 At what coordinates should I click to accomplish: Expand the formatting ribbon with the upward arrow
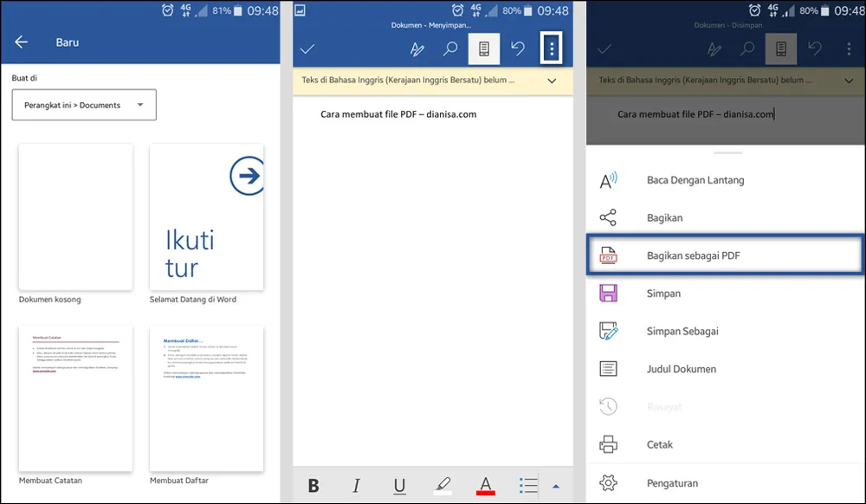[557, 486]
